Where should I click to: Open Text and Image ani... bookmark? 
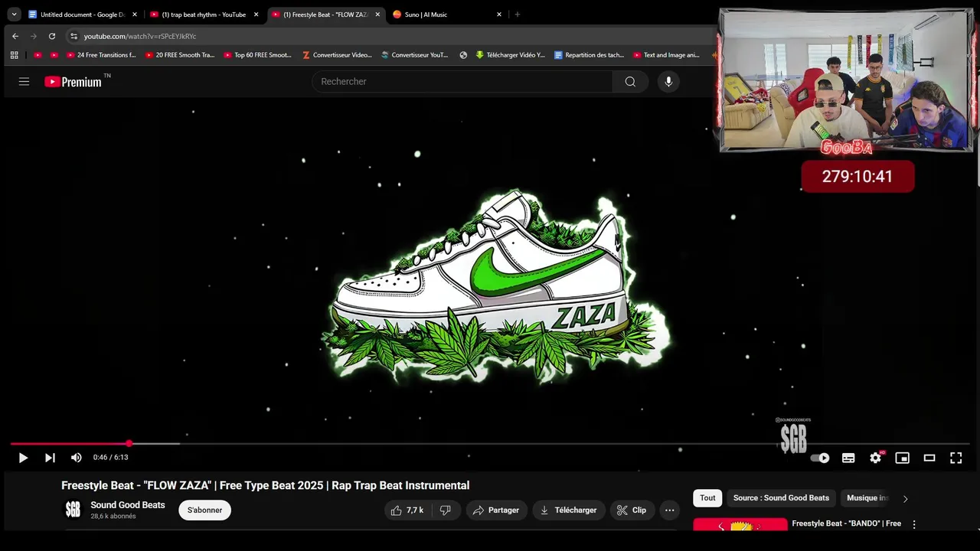click(666, 55)
